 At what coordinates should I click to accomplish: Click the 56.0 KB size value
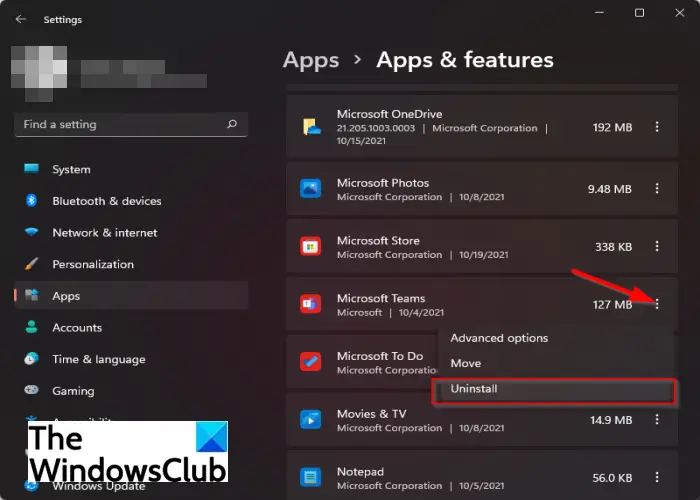click(612, 478)
